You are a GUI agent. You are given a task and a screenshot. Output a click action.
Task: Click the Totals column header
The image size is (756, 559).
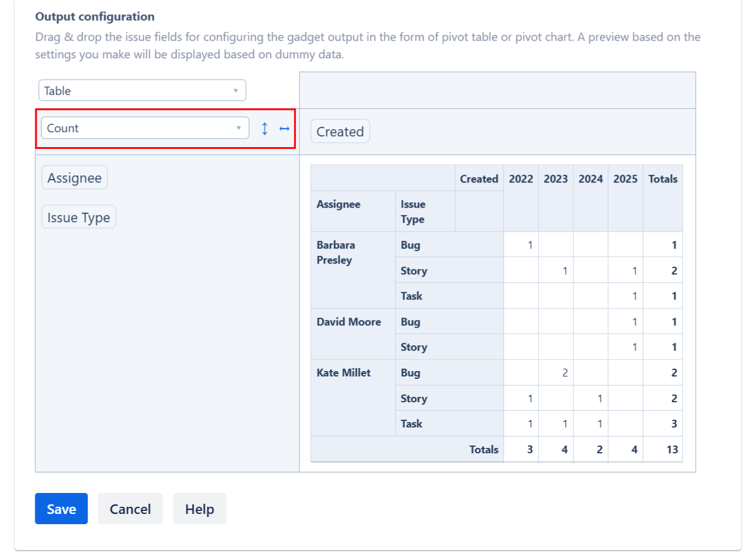tap(662, 179)
